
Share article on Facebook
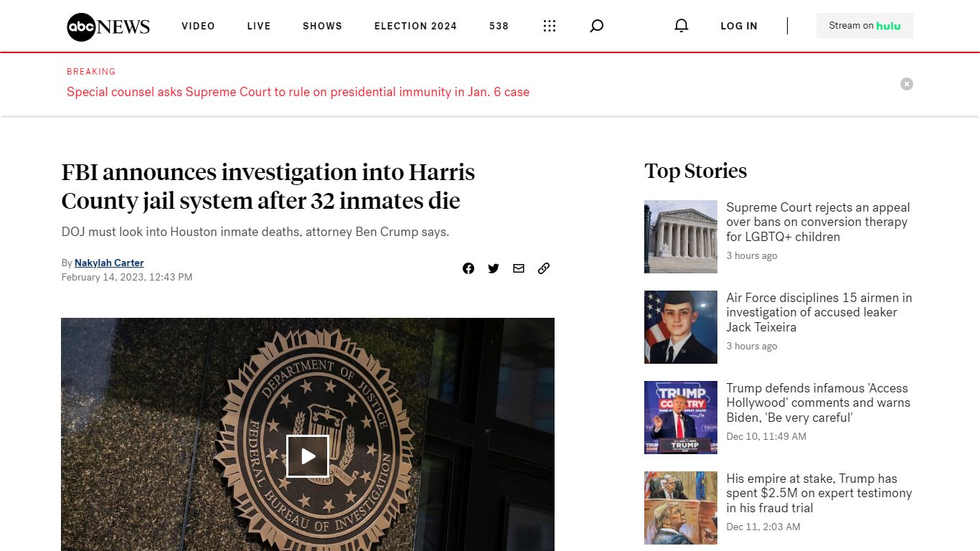[x=468, y=268]
